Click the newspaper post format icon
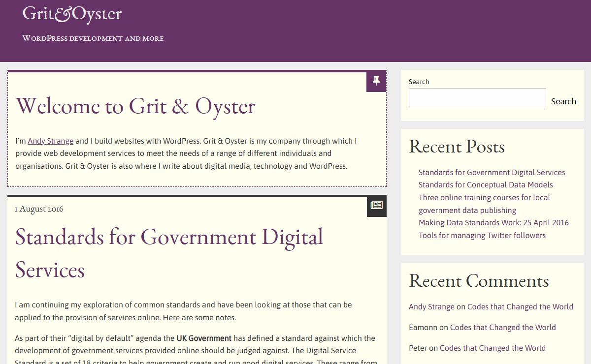This screenshot has width=591, height=364. pyautogui.click(x=376, y=206)
